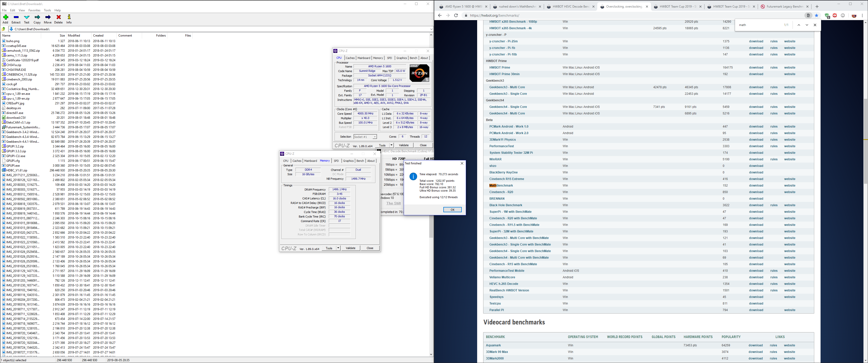Click the Move toolbar icon in 7-Zip
The width and height of the screenshot is (868, 363).
click(48, 17)
